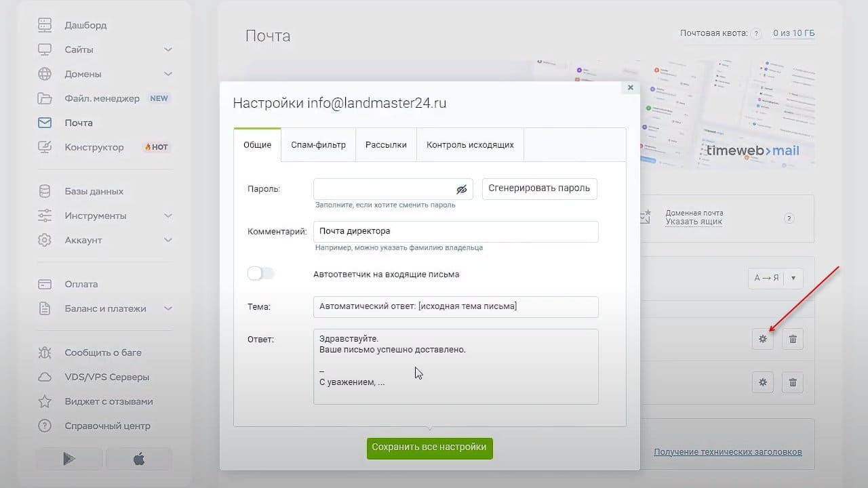Toggle password visibility eye icon

[462, 189]
